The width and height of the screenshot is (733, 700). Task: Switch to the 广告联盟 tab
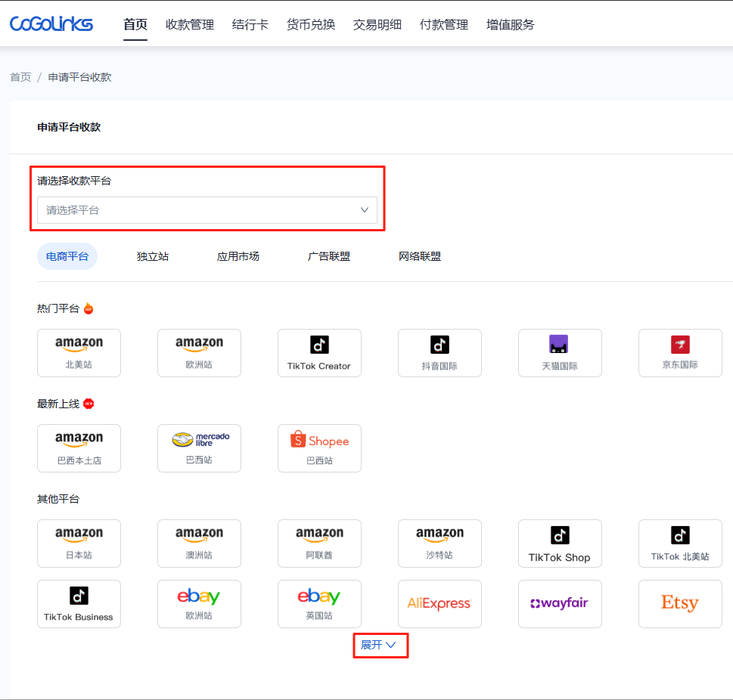click(329, 256)
